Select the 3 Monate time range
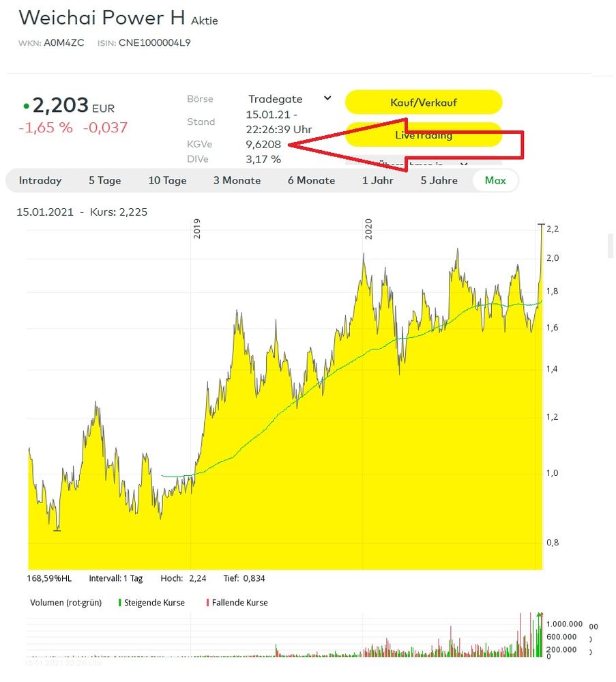 click(237, 181)
